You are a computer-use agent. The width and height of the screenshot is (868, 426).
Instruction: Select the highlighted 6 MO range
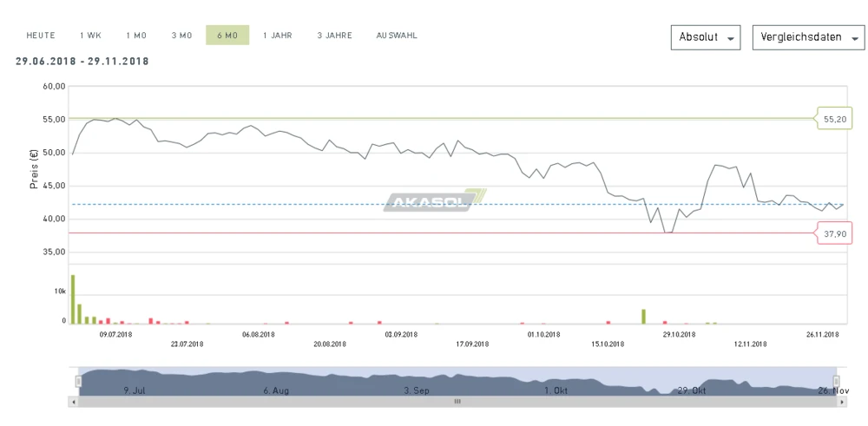(227, 36)
